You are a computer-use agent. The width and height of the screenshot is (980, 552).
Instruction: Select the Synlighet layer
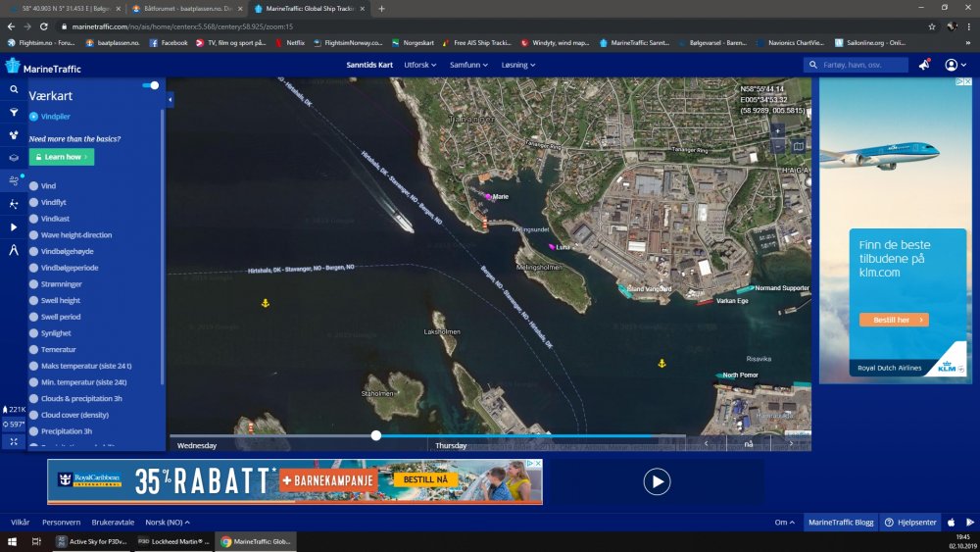click(x=33, y=333)
